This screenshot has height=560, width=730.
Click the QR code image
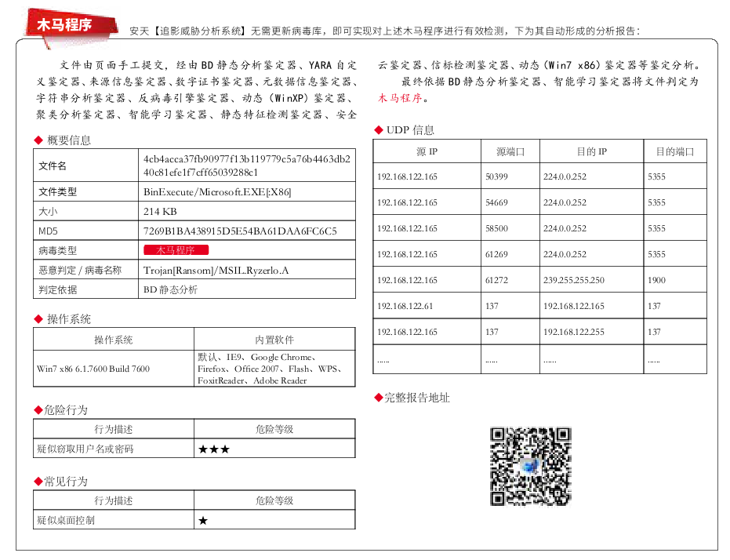click(x=530, y=466)
